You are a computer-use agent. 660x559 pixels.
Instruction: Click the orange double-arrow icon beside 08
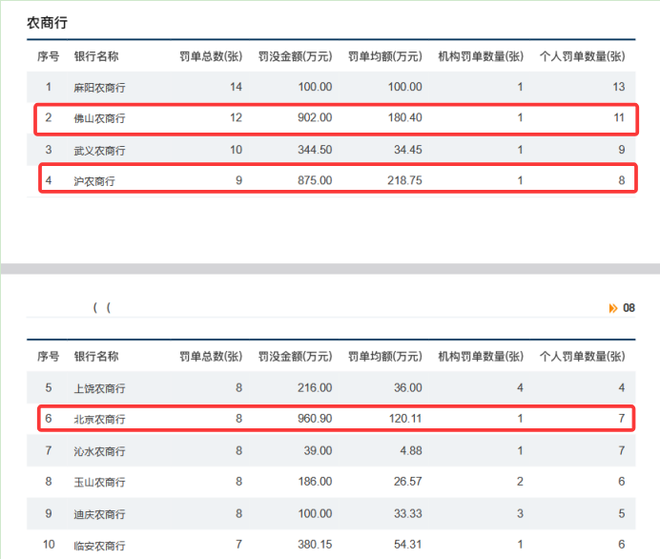click(612, 308)
